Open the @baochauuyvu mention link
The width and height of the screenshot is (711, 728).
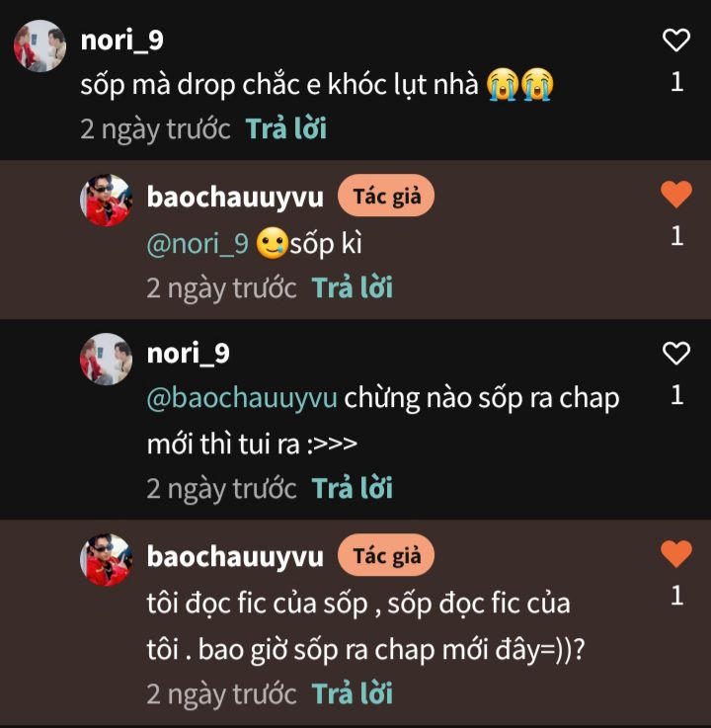(242, 398)
